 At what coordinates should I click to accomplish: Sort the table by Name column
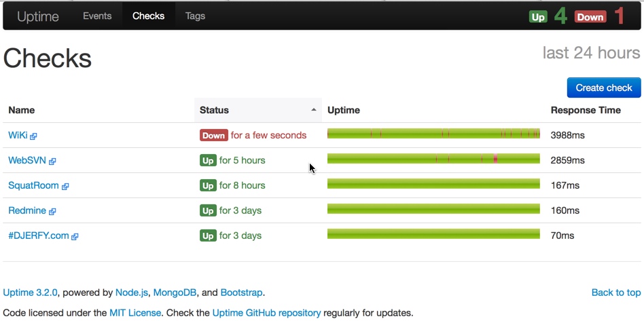(21, 110)
